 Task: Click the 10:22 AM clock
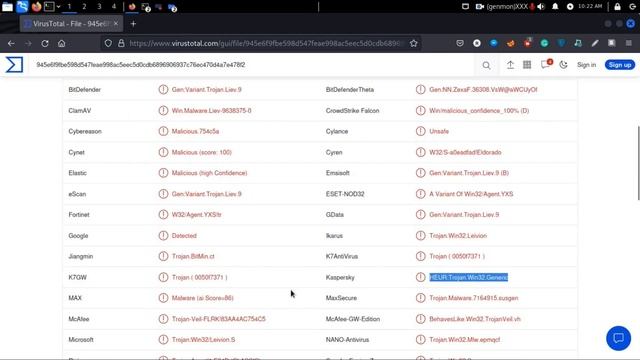point(590,6)
